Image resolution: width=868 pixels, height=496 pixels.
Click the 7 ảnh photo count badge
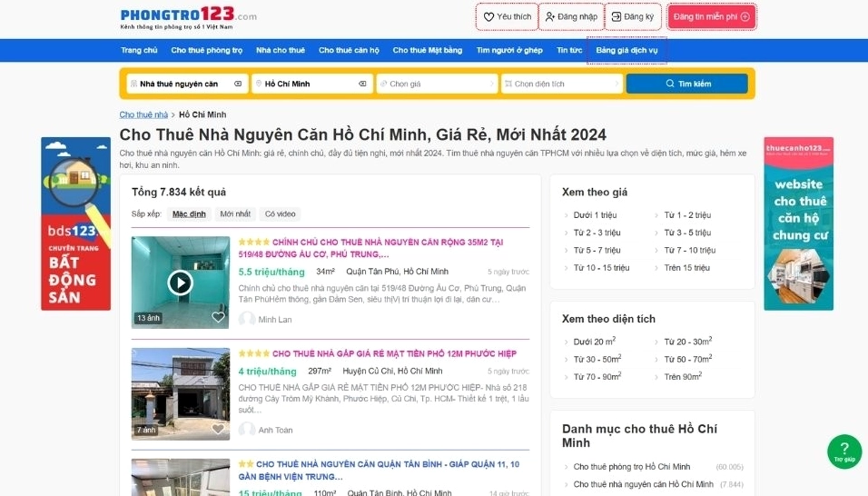(x=147, y=430)
